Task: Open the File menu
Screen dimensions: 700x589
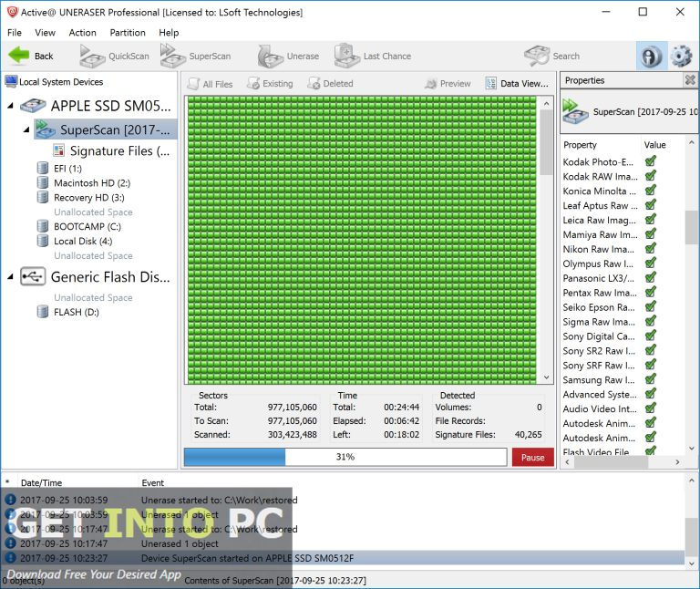Action: [15, 33]
